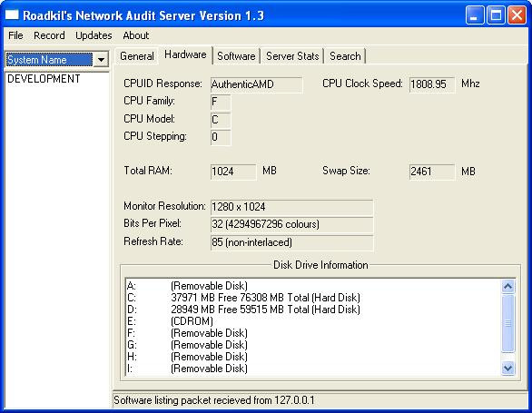Open the Updates menu
The height and width of the screenshot is (413, 532).
[x=94, y=35]
